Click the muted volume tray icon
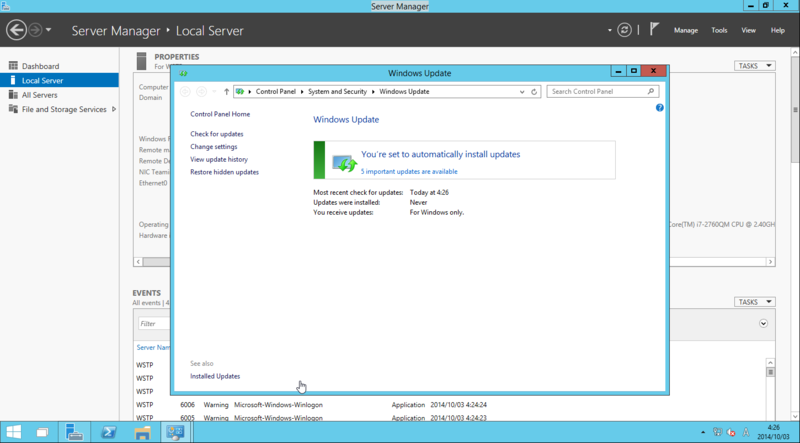Screen dimensions: 800x443 731,433
